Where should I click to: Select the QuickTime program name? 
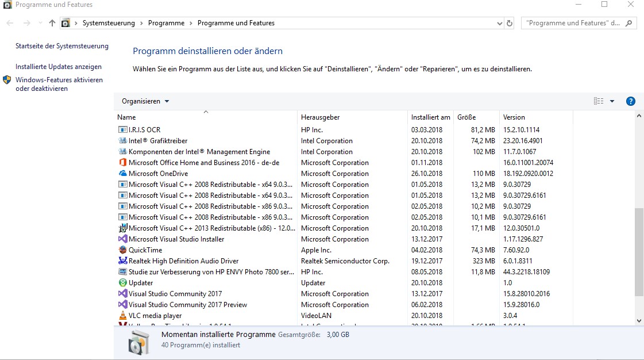(x=145, y=250)
